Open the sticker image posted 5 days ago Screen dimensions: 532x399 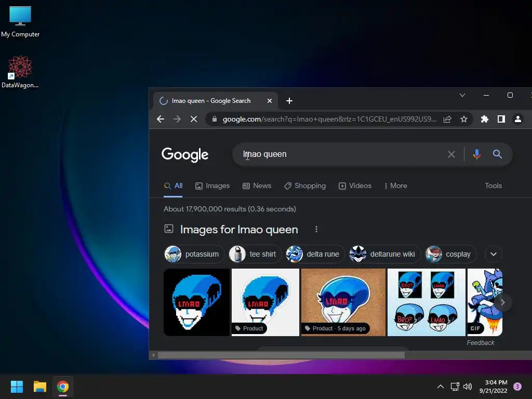[x=343, y=302]
